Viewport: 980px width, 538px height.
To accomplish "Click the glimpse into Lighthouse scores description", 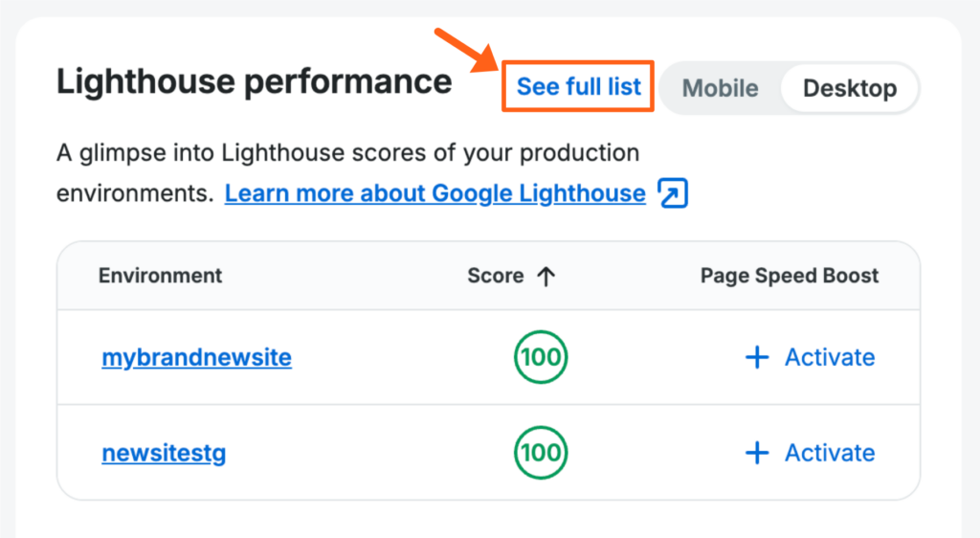I will 347,152.
